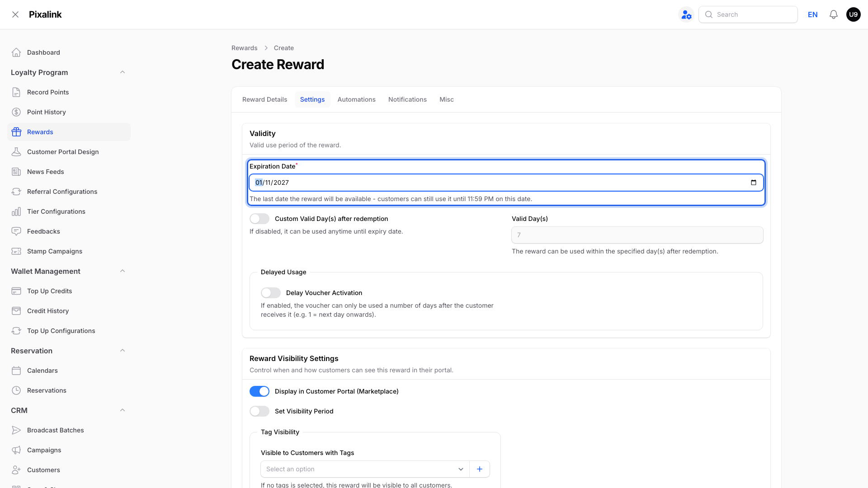Screen dimensions: 868x488
Task: Collapse the CRM section
Action: point(123,410)
